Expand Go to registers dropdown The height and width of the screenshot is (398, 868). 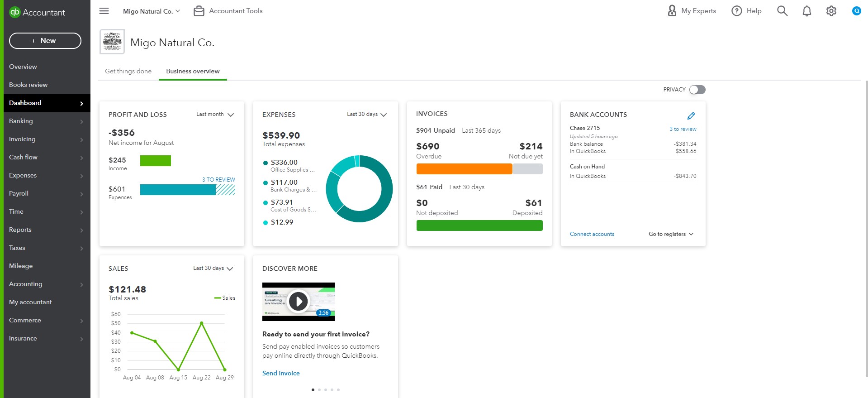point(671,234)
